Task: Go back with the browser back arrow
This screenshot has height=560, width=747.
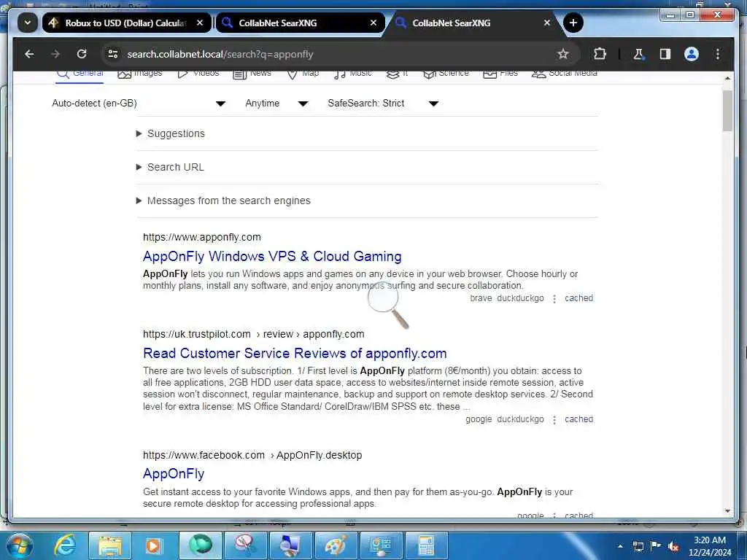Action: coord(29,54)
